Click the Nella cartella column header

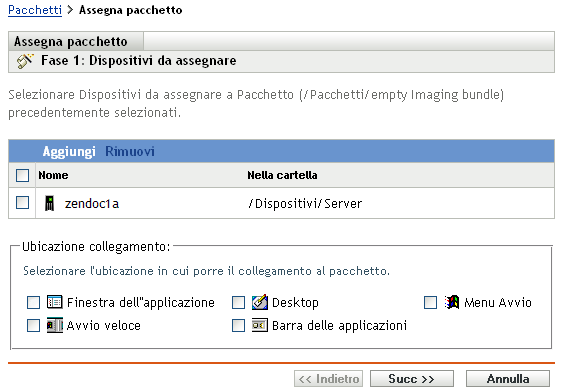(x=282, y=175)
